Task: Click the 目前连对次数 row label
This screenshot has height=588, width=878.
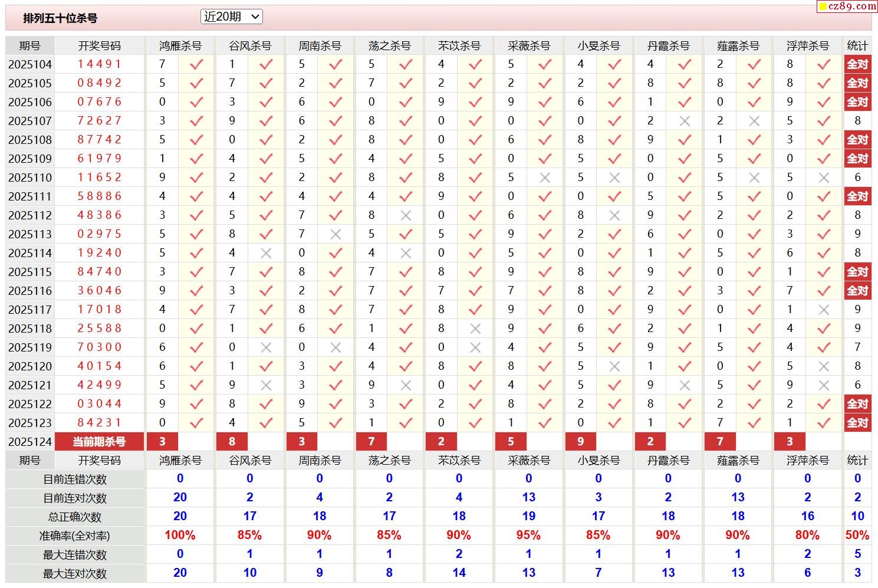Action: [75, 498]
